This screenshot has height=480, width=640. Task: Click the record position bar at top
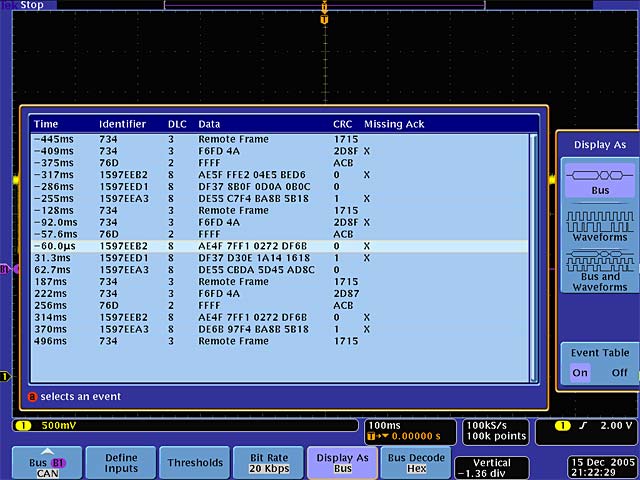pyautogui.click(x=324, y=4)
